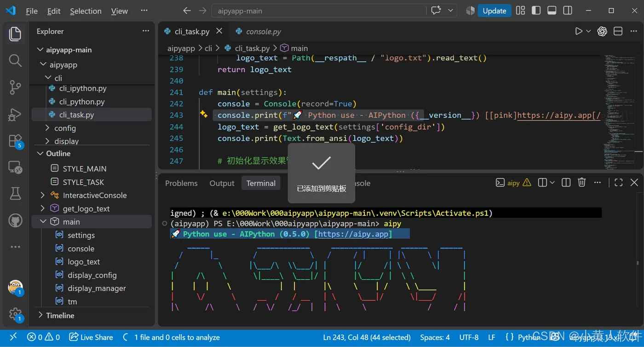Screen dimensions: 644x347
Task: Run the Python file with play icon
Action: [579, 31]
